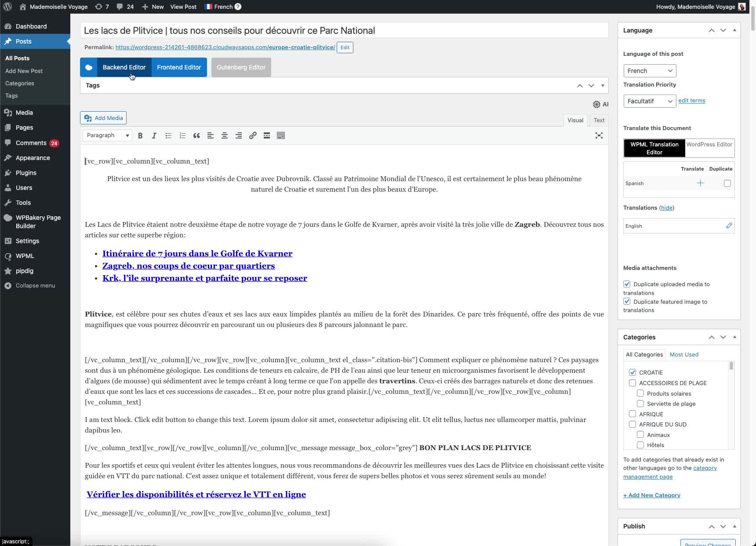Open Add New Post submenu item
Screen dimensions: 756x546
(24, 71)
